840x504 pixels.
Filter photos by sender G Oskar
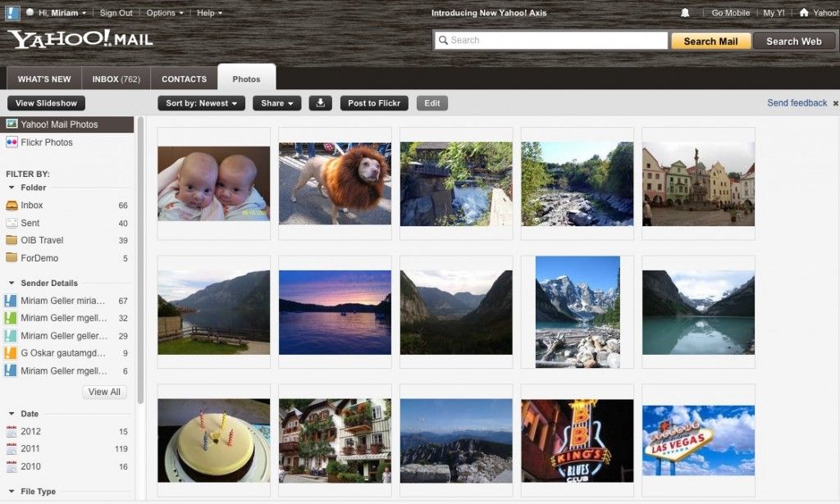point(62,353)
